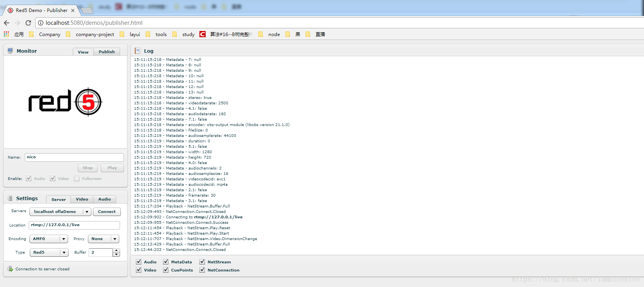The width and height of the screenshot is (644, 287).
Task: Click log line 'encoder: obs-output module'
Action: point(212,125)
